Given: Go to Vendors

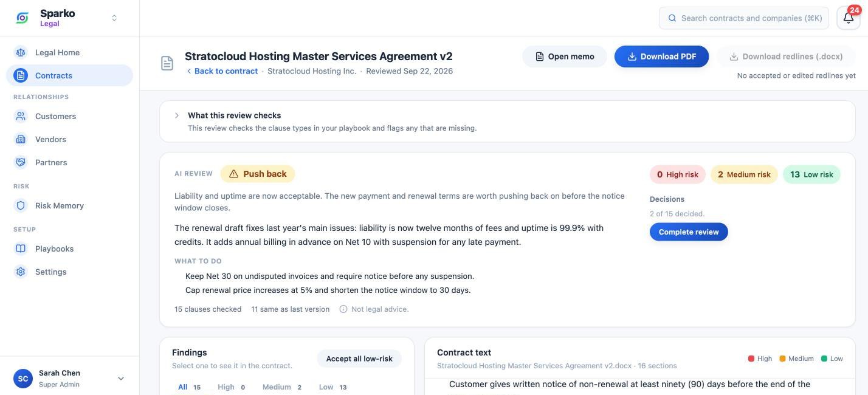Looking at the screenshot, I should click(69, 139).
